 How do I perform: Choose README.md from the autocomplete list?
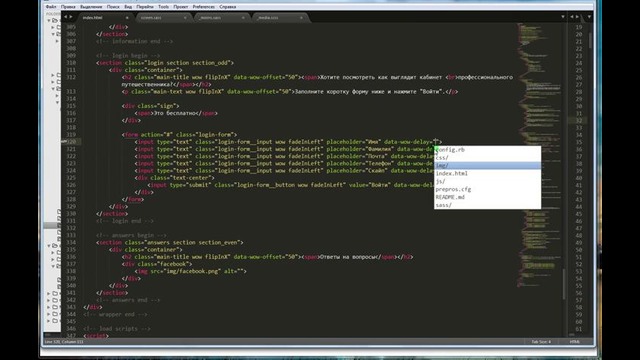tap(487, 197)
